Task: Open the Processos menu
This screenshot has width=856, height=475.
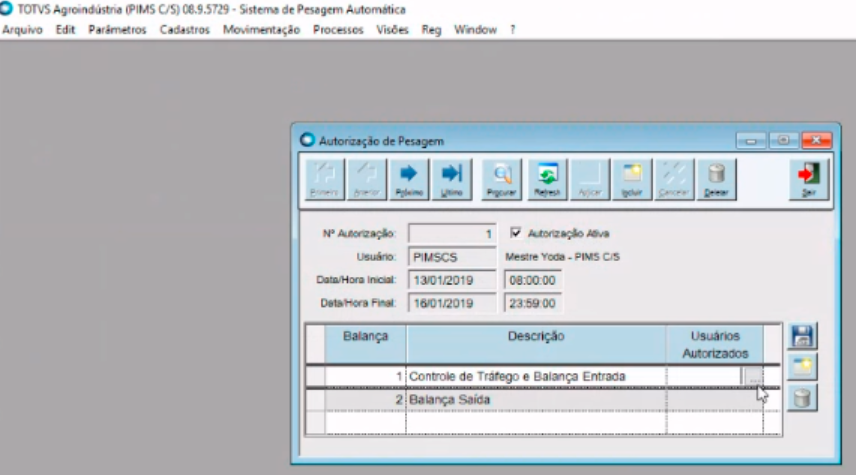Action: [x=338, y=30]
